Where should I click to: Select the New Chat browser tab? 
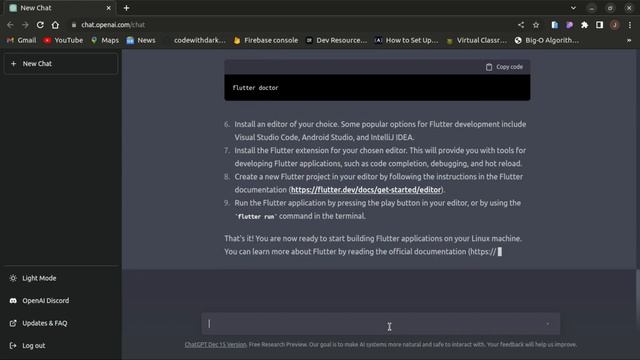(59, 8)
